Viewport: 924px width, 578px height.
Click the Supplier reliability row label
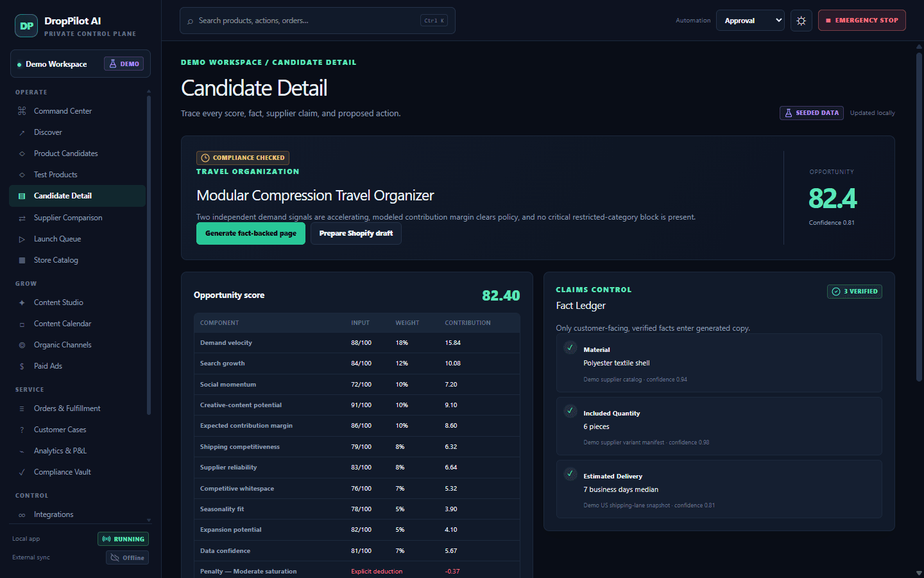[228, 468]
